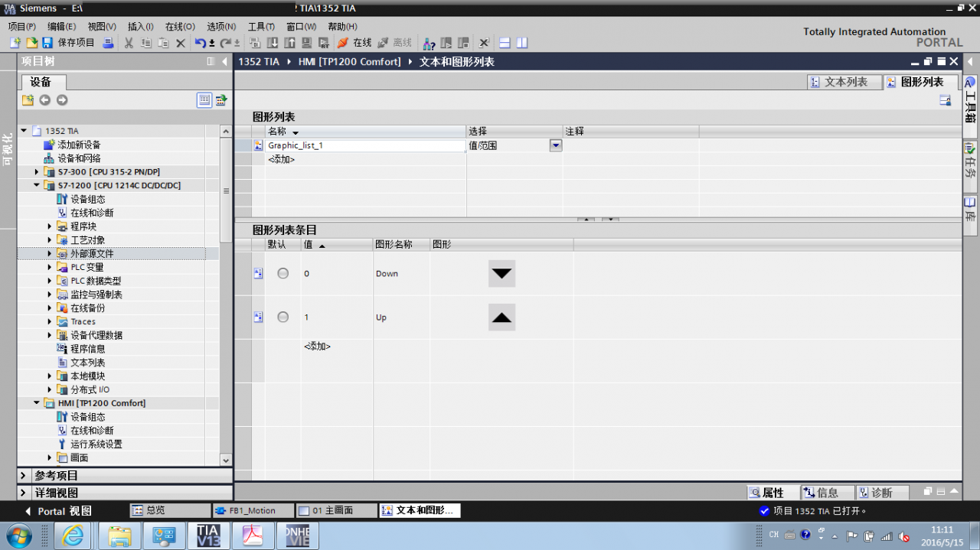The height and width of the screenshot is (550, 980).
Task: Collapse the project tree panel arrow
Action: (224, 61)
